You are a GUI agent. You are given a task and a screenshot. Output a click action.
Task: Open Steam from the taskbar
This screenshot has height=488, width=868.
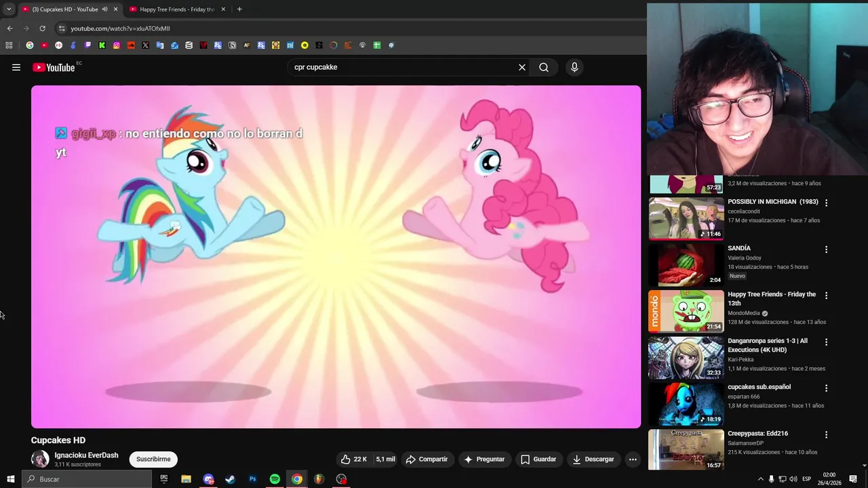(230, 479)
